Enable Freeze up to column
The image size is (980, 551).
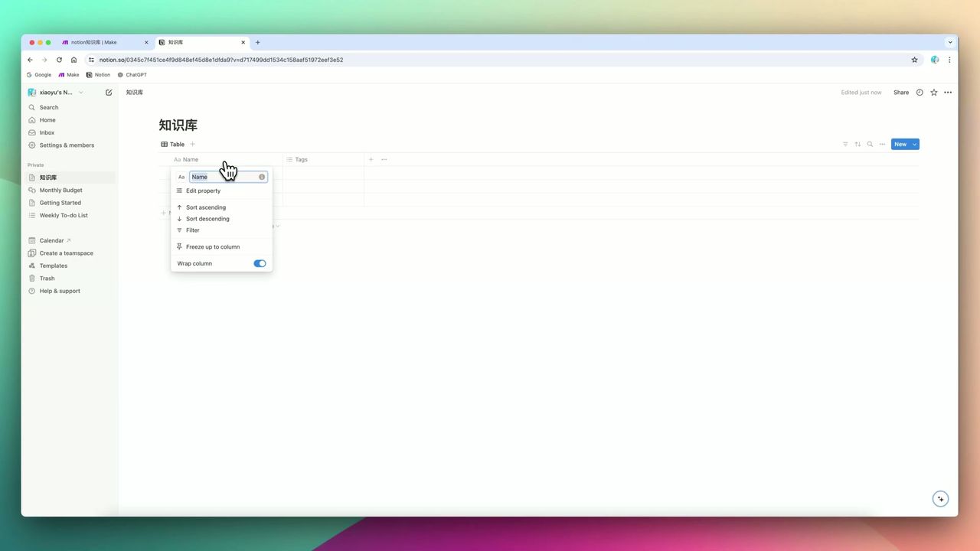tap(213, 246)
